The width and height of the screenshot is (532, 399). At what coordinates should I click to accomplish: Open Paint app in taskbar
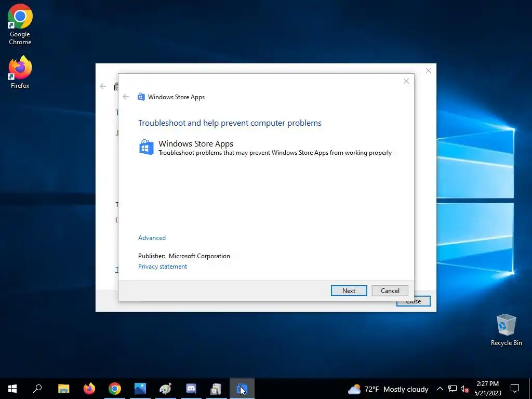tap(166, 389)
